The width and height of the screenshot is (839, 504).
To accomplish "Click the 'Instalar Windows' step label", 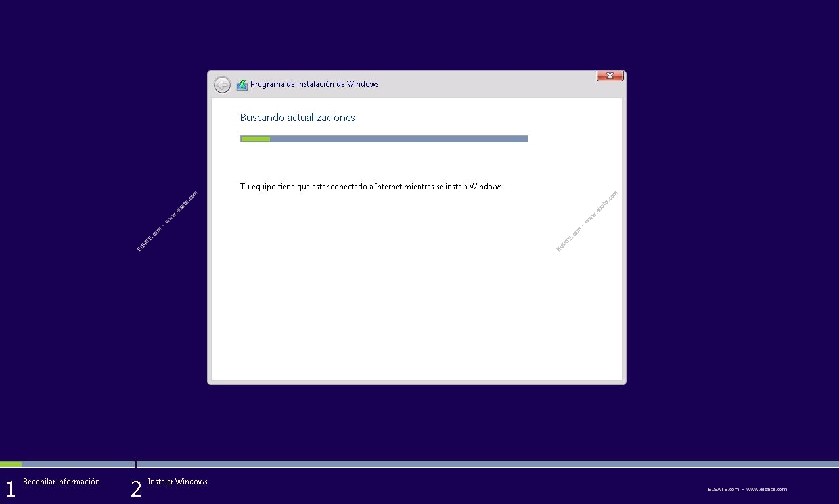I will click(x=177, y=482).
